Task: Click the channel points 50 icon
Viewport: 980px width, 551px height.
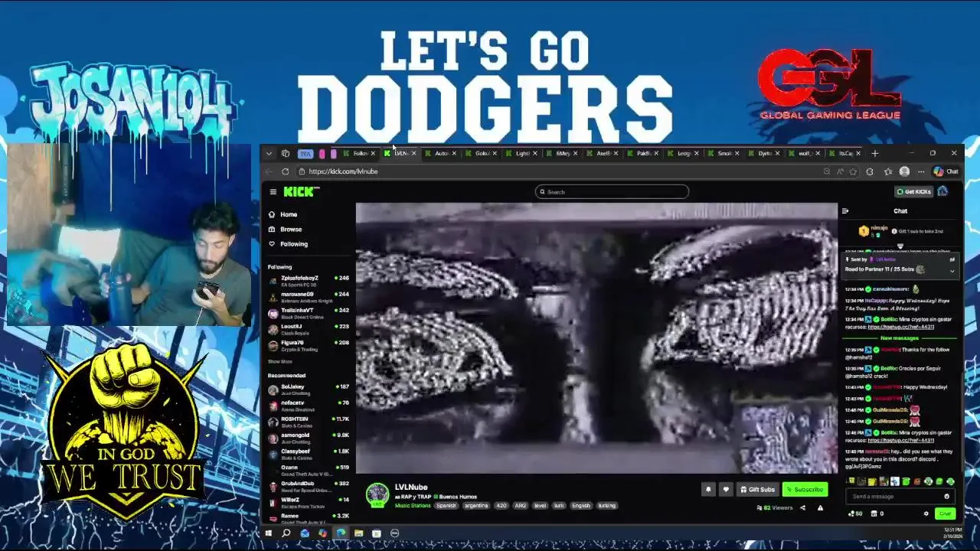Action: (x=855, y=514)
